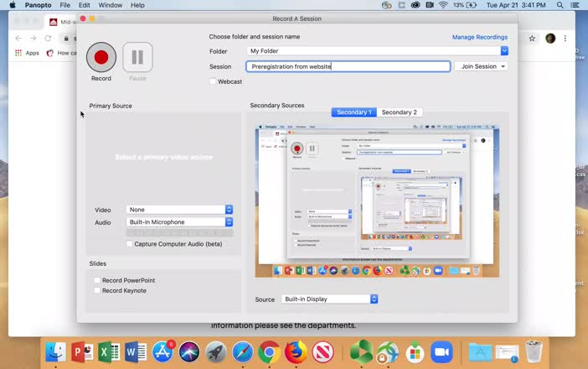Open Google Chrome from the Dock
Screen dimensions: 588x369
[x=269, y=352]
